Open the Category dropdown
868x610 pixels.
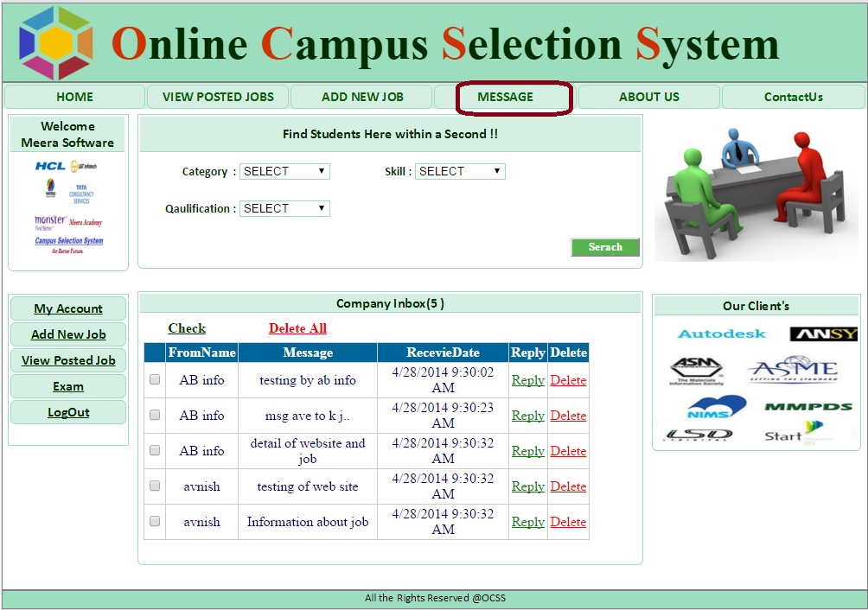[284, 171]
